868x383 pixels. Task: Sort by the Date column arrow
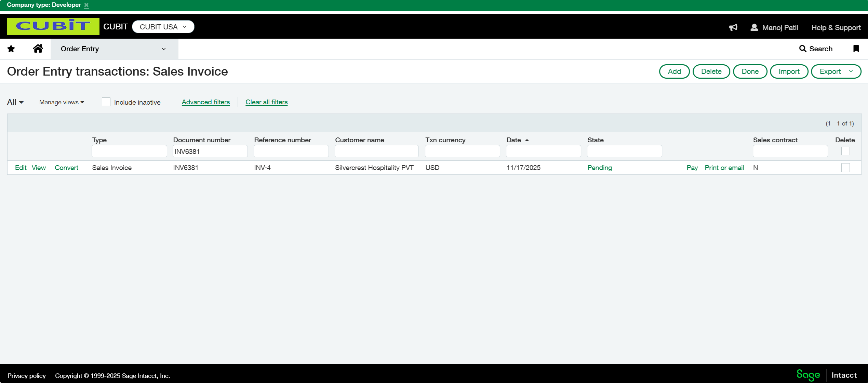527,140
